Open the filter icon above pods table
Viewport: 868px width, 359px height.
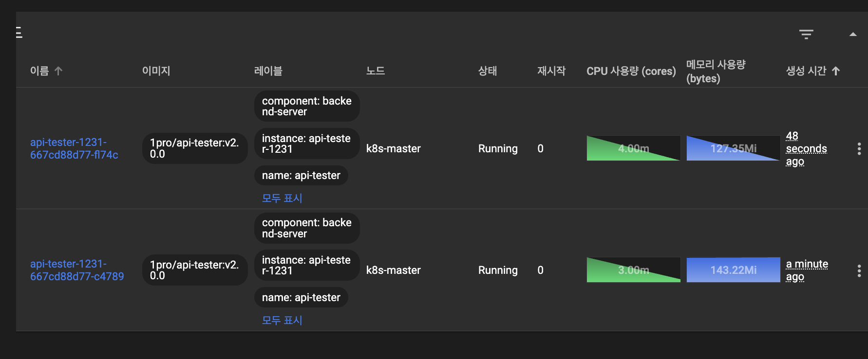click(806, 34)
